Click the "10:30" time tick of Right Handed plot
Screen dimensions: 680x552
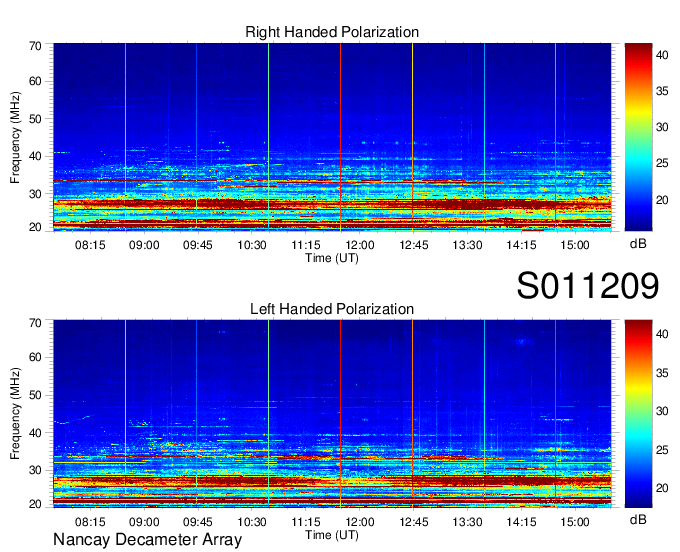click(252, 245)
